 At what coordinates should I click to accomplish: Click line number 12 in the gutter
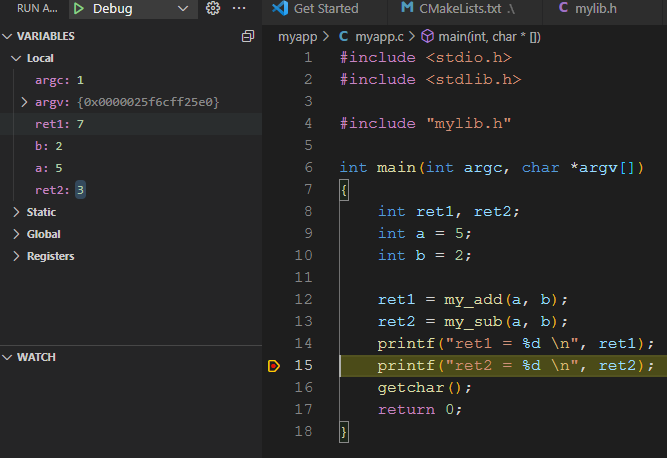point(303,299)
